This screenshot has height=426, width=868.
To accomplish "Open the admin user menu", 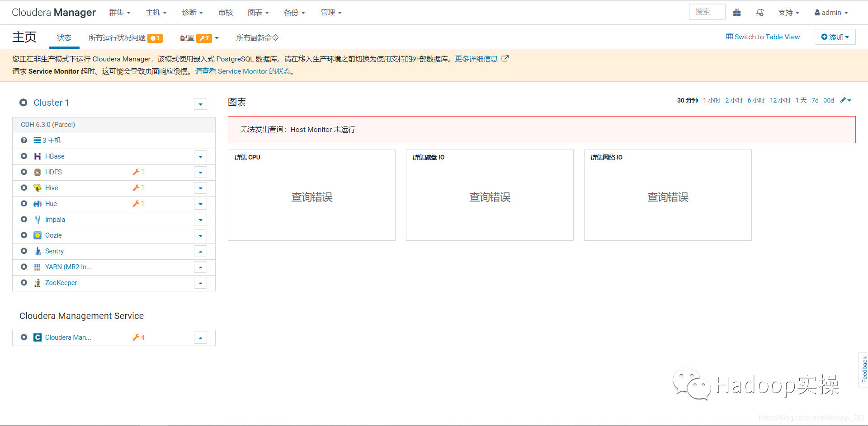I will click(x=831, y=13).
